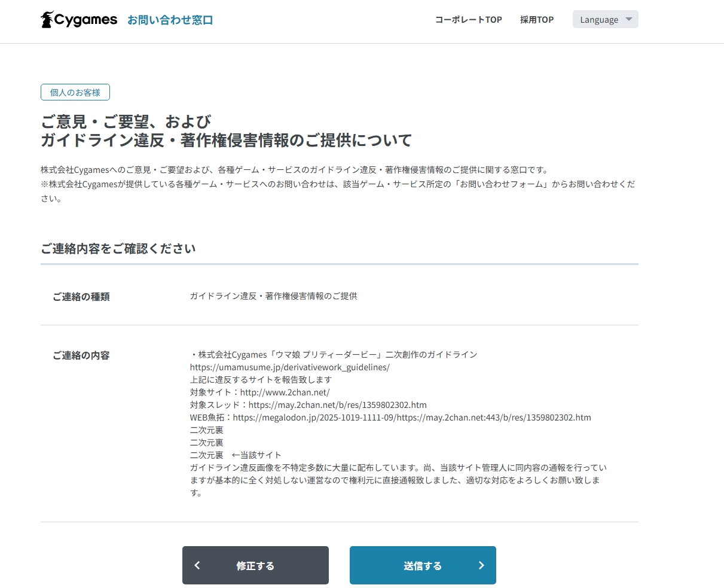
Task: Click the left chevron on 修正する button
Action: coord(197,565)
